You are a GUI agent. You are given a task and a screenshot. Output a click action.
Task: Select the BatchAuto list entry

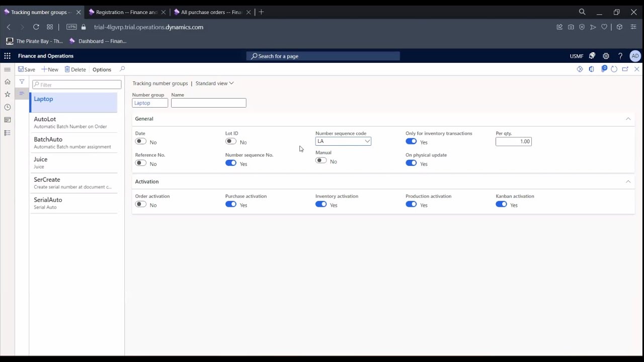click(73, 143)
